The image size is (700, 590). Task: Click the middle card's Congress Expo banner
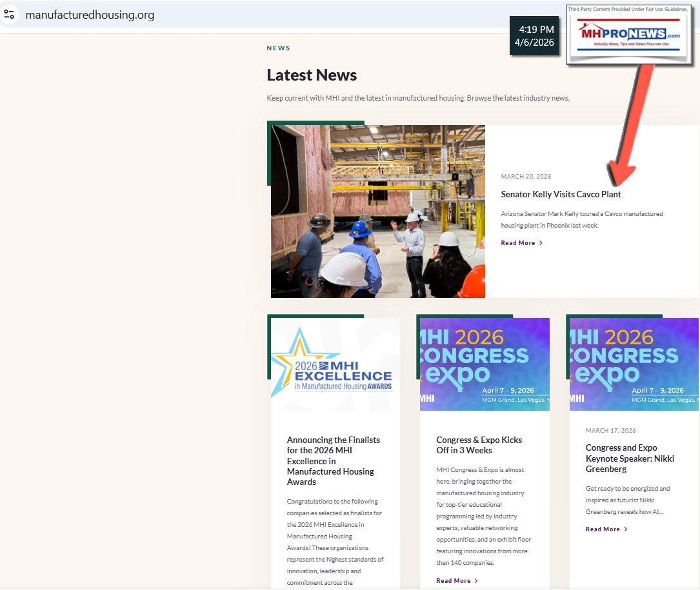(x=485, y=364)
